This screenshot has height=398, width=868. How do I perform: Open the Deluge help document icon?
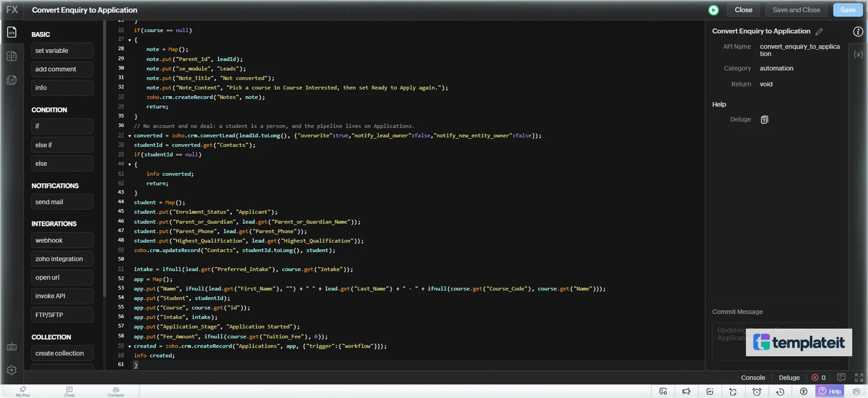click(x=764, y=120)
